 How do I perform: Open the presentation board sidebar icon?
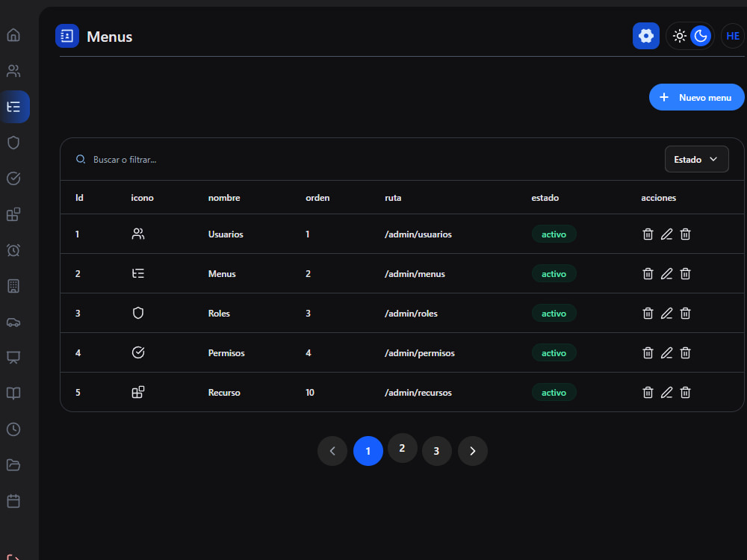tap(13, 358)
